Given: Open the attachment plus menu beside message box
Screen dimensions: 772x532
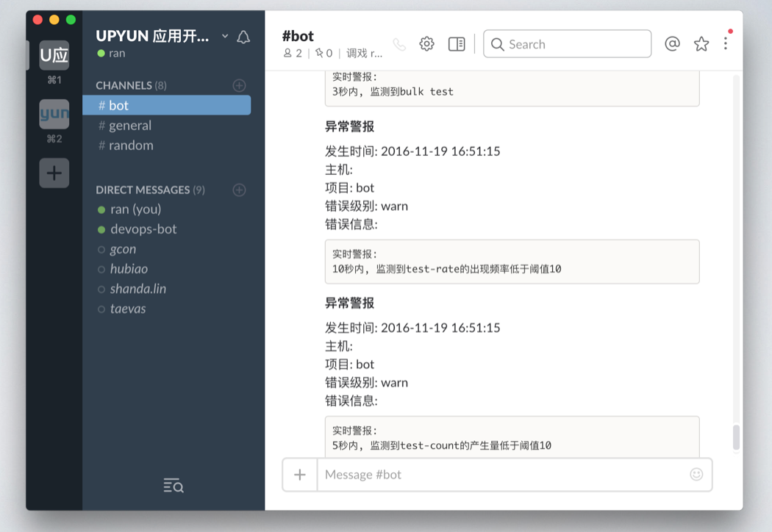Looking at the screenshot, I should (300, 475).
